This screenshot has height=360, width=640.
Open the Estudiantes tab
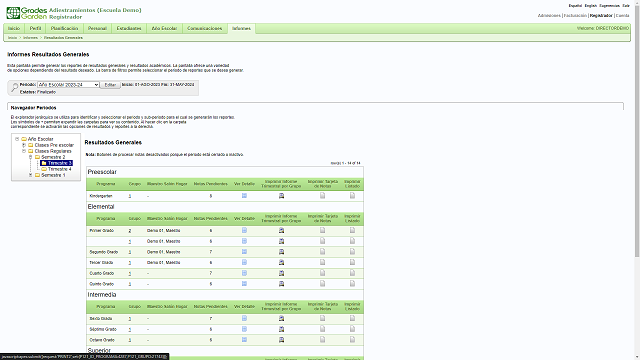pyautogui.click(x=129, y=28)
